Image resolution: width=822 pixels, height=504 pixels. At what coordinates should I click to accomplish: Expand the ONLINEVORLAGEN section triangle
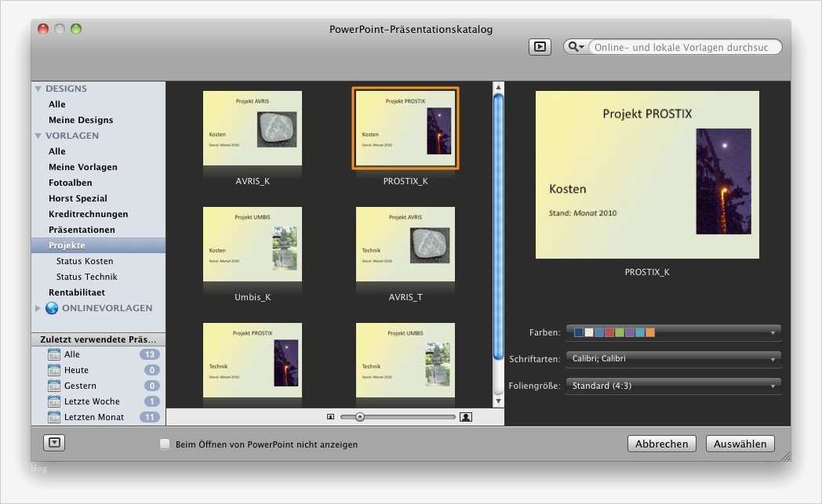(x=38, y=308)
